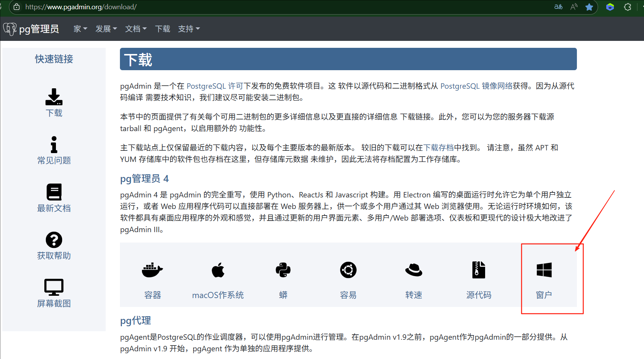Click the question mark help icon
The height and width of the screenshot is (359, 644).
[x=54, y=240]
